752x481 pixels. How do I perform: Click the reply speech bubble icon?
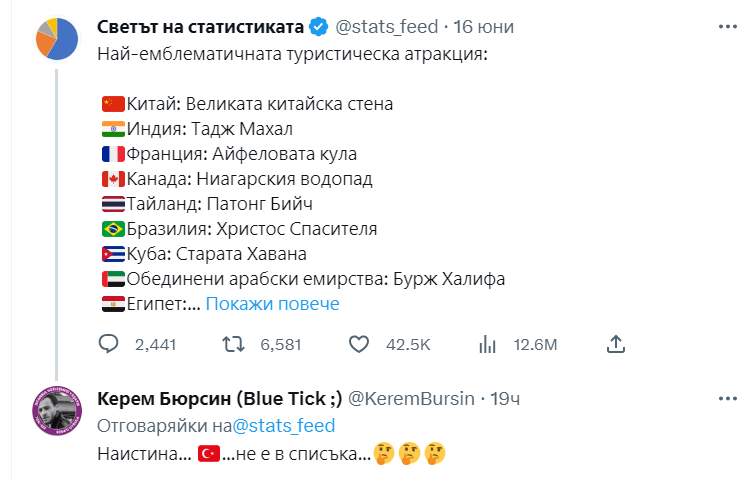(x=110, y=345)
